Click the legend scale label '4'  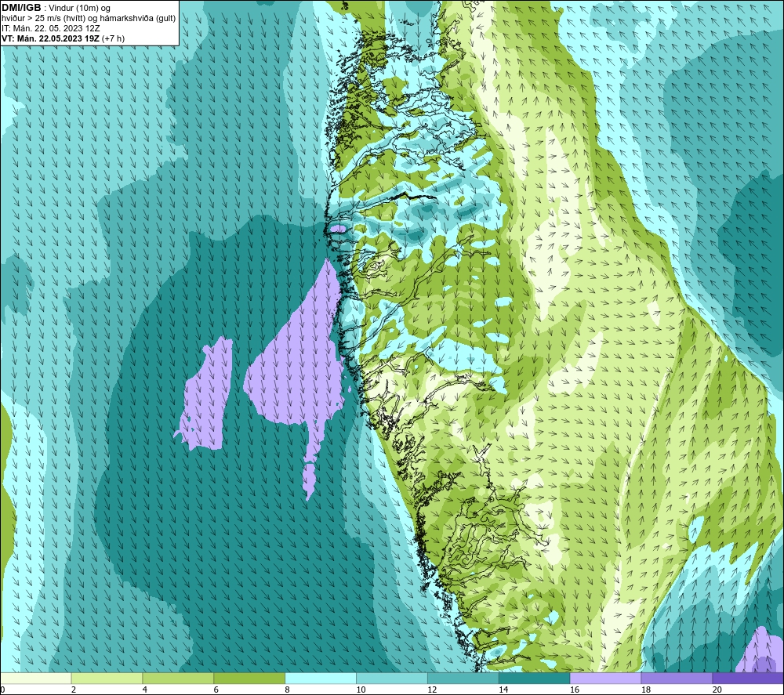pos(145,690)
